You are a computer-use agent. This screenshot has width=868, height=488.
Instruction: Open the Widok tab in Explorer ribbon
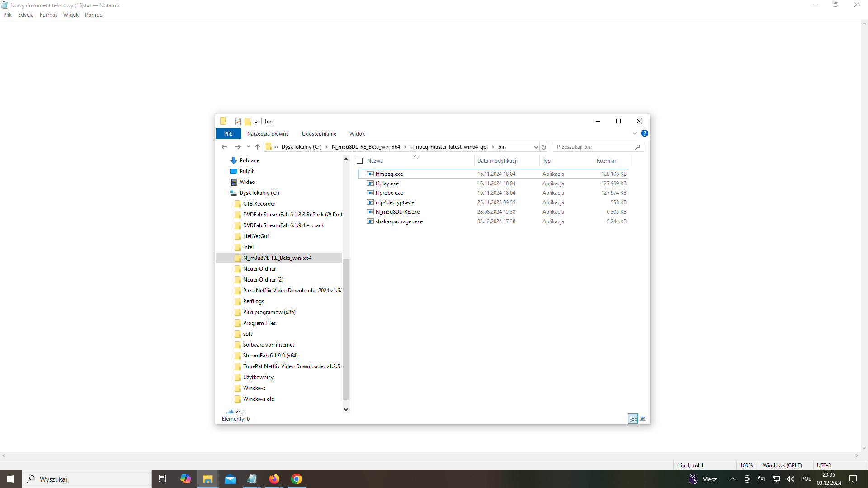pos(357,134)
